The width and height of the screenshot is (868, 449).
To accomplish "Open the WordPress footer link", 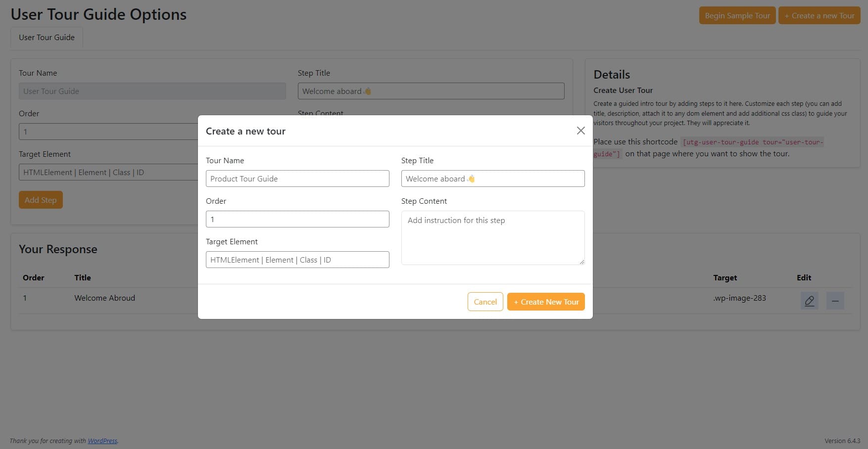I will [102, 441].
